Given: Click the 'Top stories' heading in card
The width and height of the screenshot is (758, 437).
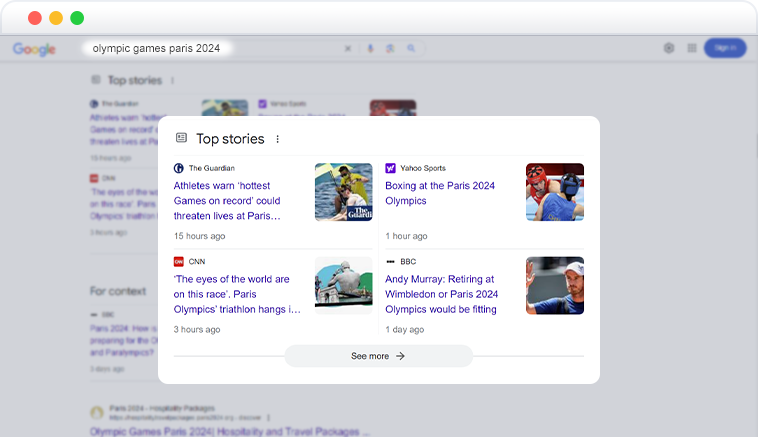Looking at the screenshot, I should coord(230,139).
